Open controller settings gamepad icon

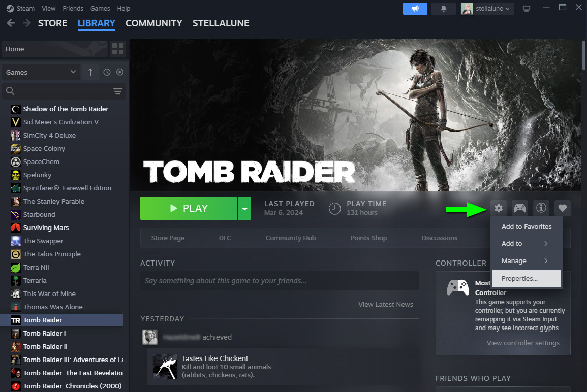point(519,208)
